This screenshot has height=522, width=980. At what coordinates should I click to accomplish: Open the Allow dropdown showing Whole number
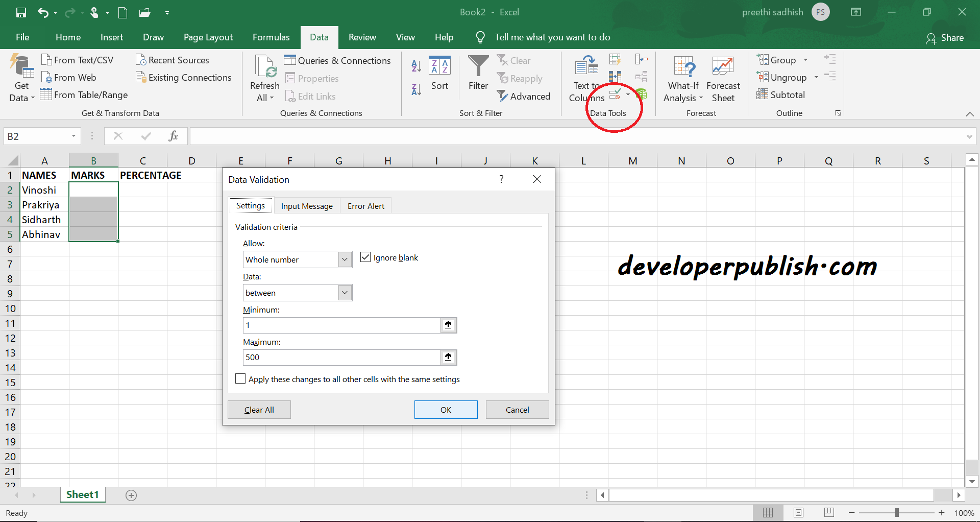tap(344, 259)
